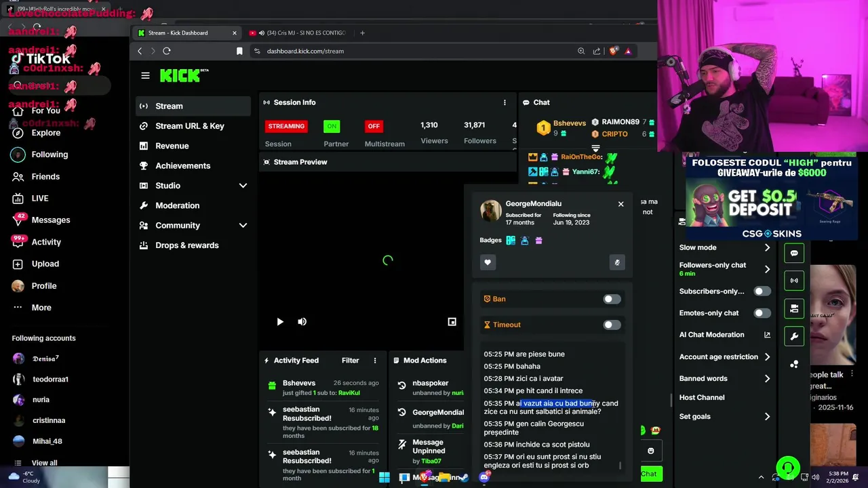868x488 pixels.
Task: Mute the Stream Preview audio
Action: (302, 322)
